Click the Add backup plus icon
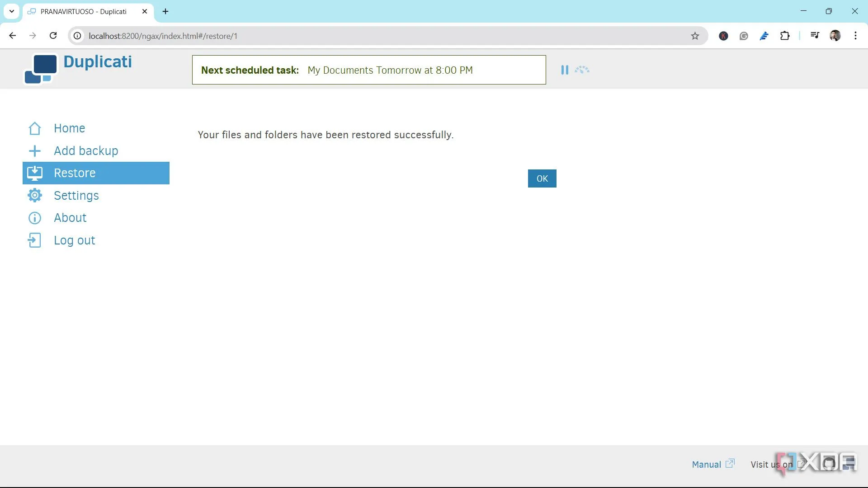This screenshot has height=488, width=868. [x=35, y=151]
